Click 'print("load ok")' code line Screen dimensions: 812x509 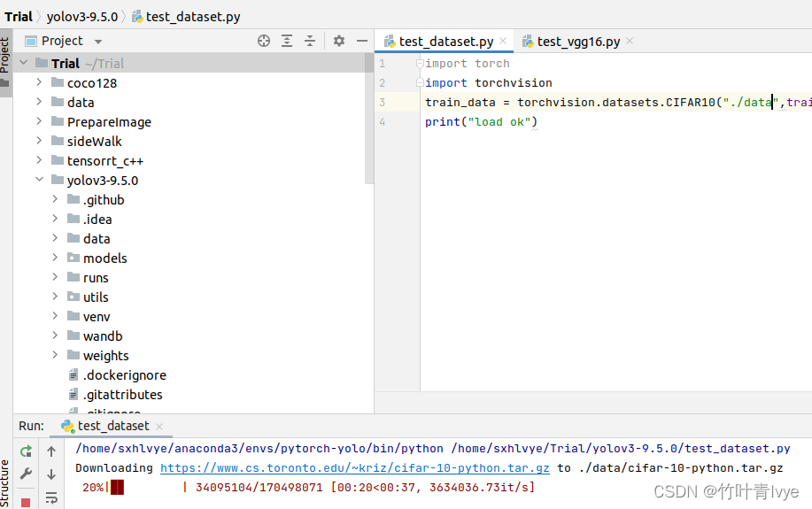481,121
